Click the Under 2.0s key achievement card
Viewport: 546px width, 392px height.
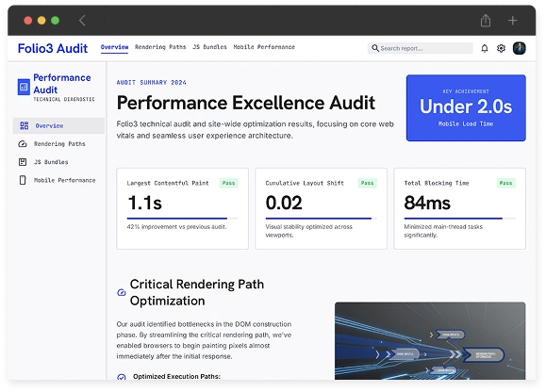466,107
